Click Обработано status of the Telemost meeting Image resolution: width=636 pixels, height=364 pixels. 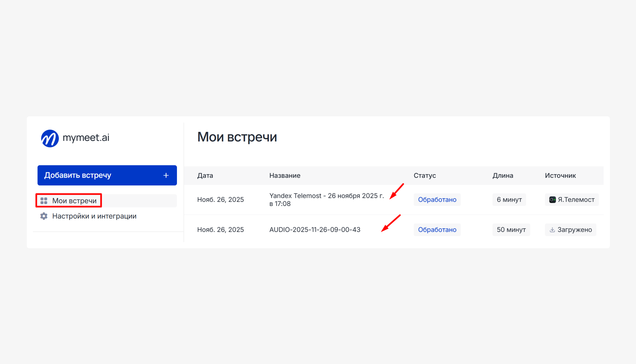(437, 200)
